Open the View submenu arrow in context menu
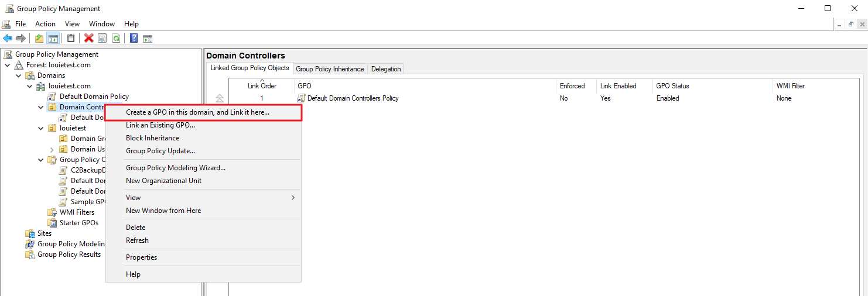Screen dimensions: 868x296 tap(293, 198)
